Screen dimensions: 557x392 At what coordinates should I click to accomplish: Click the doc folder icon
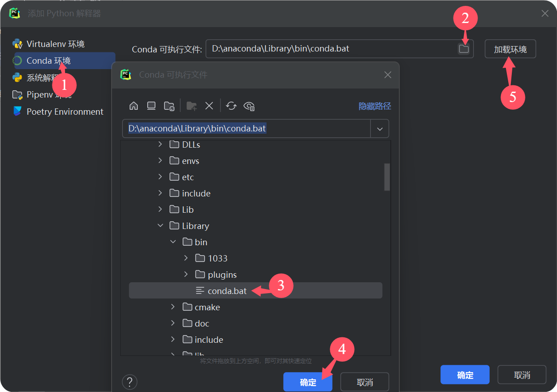tap(187, 323)
